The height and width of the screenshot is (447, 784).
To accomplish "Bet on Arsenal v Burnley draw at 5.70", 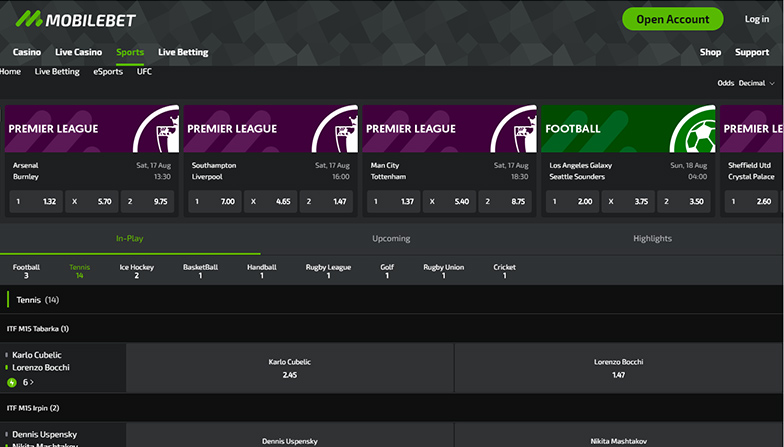I will 92,202.
